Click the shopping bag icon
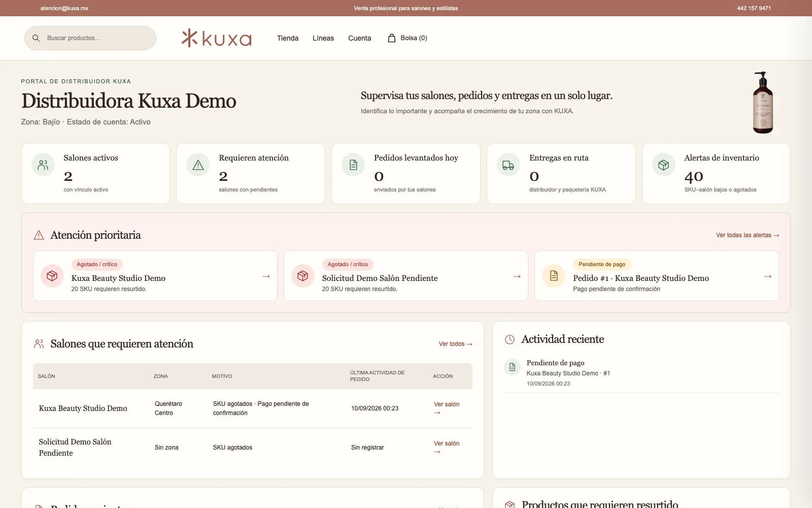Viewport: 812px width, 508px height. coord(392,38)
